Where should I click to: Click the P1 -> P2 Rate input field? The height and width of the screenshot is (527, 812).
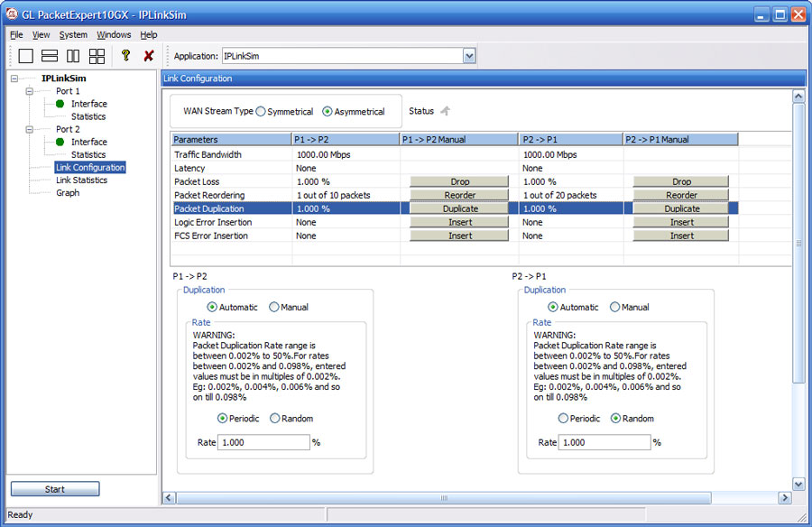[x=263, y=442]
